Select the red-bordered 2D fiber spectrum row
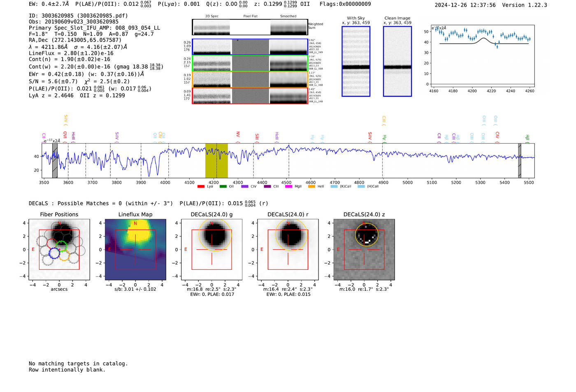The height and width of the screenshot is (392, 576). [x=250, y=95]
